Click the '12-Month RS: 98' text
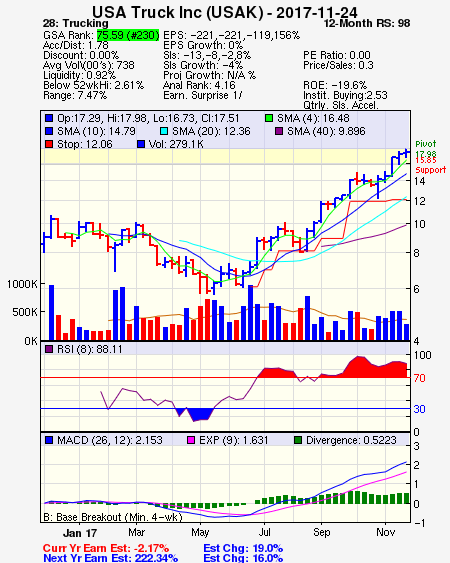 [x=367, y=23]
